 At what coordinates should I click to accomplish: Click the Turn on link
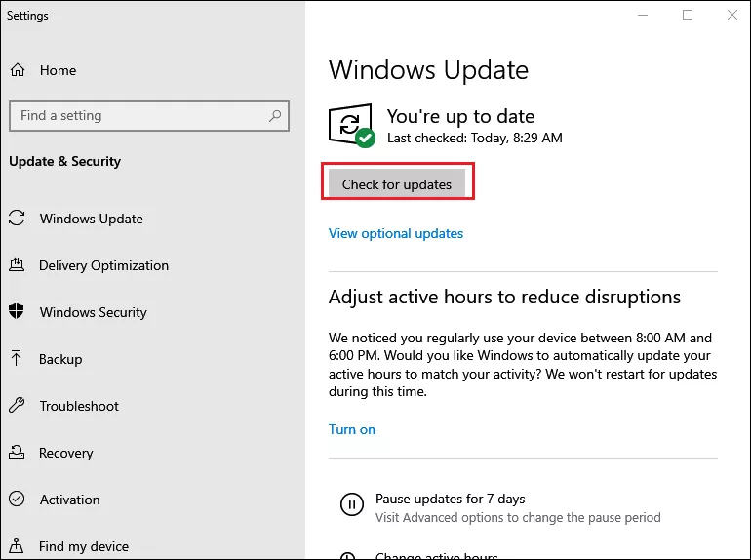click(352, 429)
